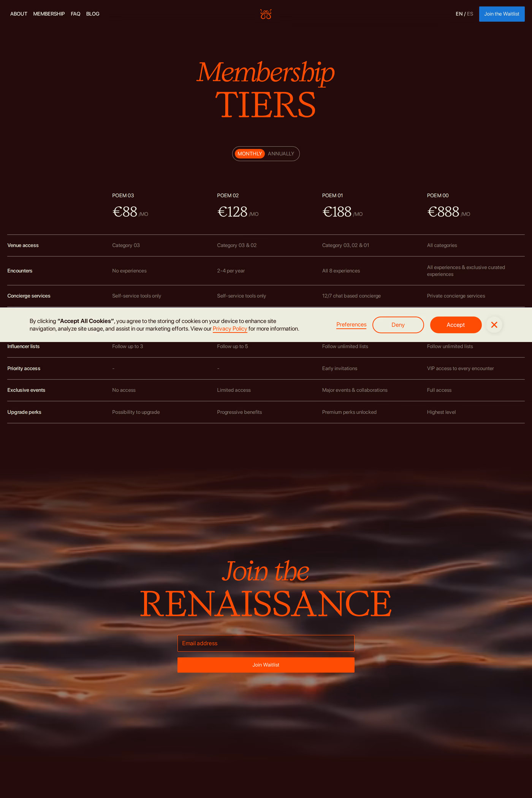Go to the FAQ page
The image size is (532, 798).
(x=76, y=14)
